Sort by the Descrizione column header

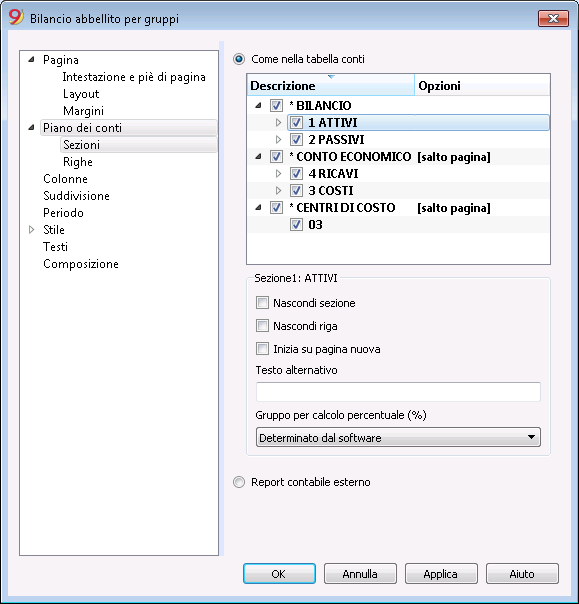[331, 85]
